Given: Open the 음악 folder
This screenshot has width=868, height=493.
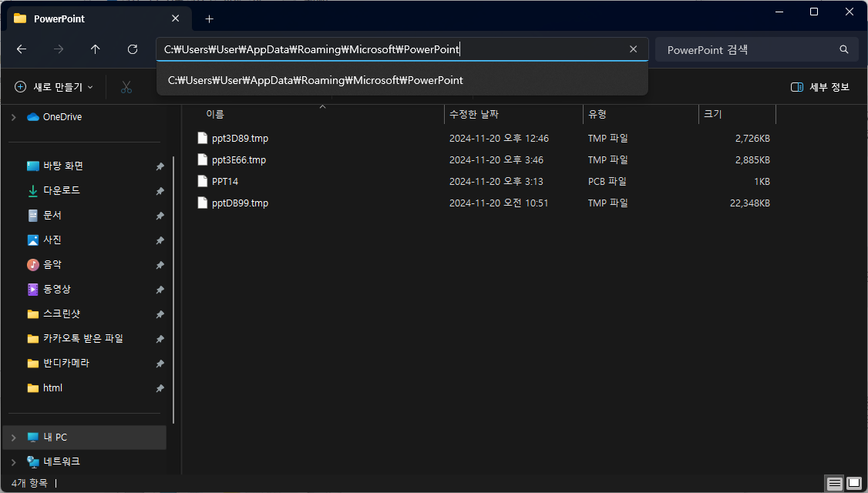Looking at the screenshot, I should (x=52, y=264).
